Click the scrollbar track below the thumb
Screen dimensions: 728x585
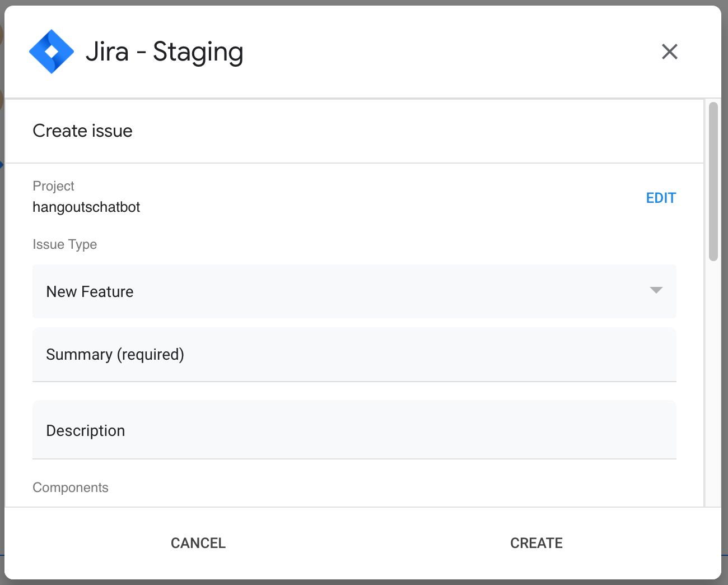[713, 381]
